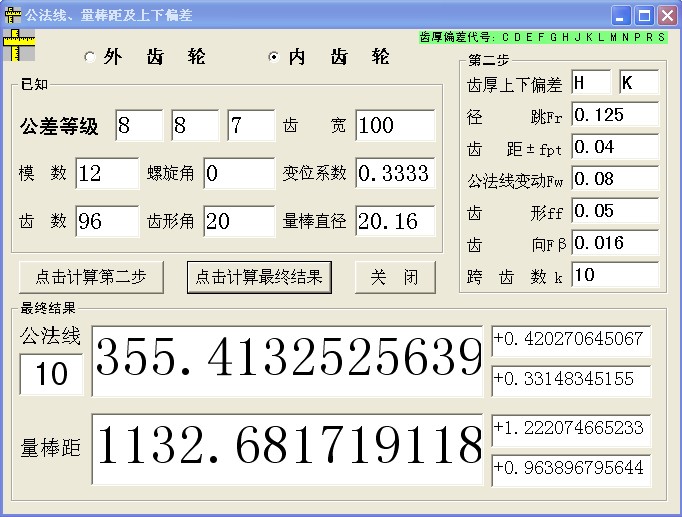Click the 关闭 button
Viewport: 682px width, 517px height.
(x=395, y=277)
